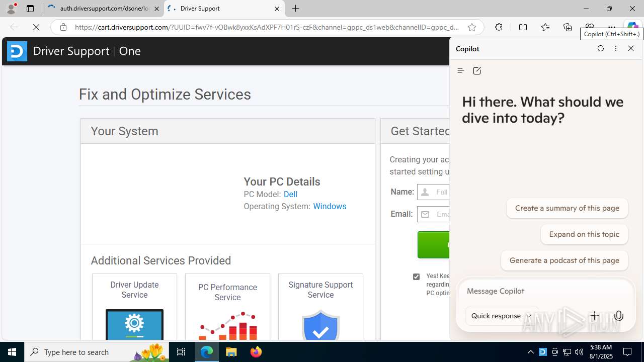Image resolution: width=644 pixels, height=362 pixels.
Task: Open the clock and date flyout
Action: point(601,352)
